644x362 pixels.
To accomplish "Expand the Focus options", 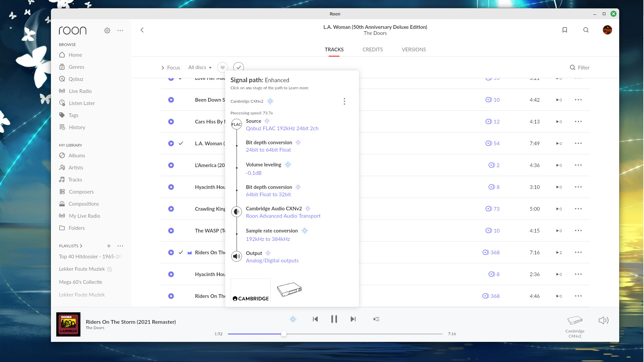I will 171,68.
